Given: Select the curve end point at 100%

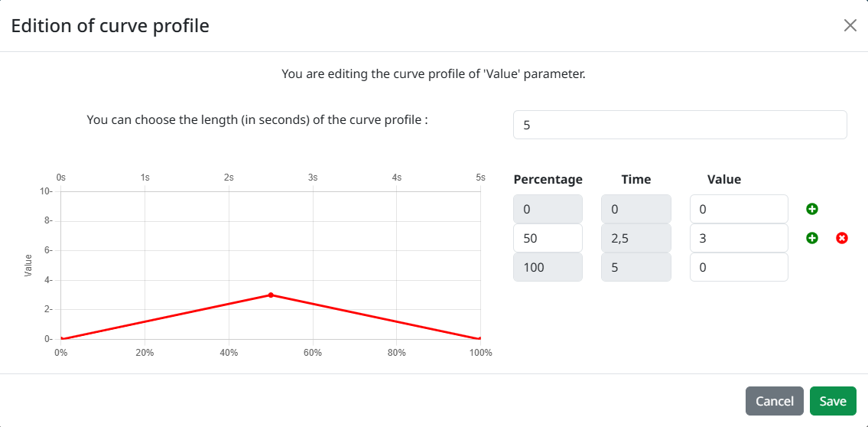Looking at the screenshot, I should click(x=480, y=338).
